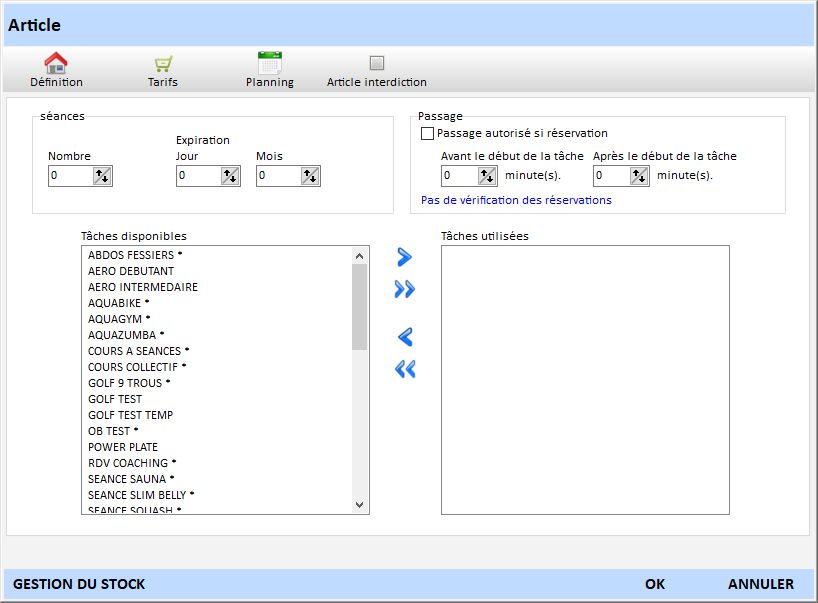818x603 pixels.
Task: Open the Tarifs shopping cart icon
Action: (x=162, y=64)
